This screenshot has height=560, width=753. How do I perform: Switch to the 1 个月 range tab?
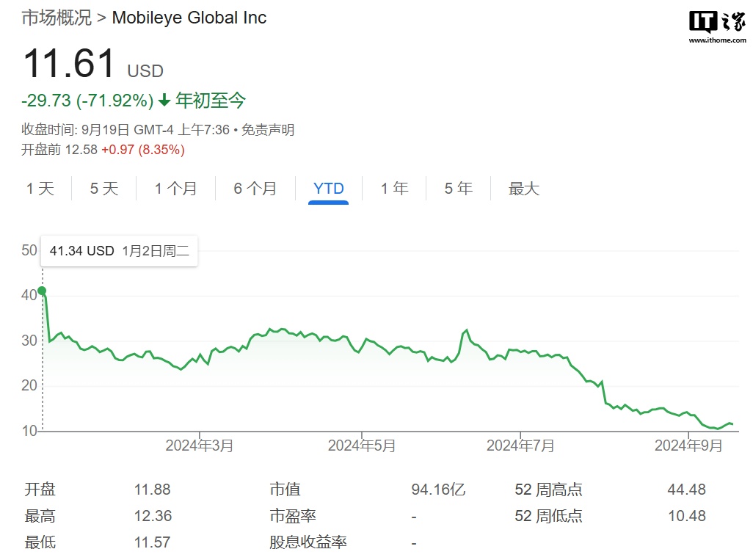pos(175,189)
